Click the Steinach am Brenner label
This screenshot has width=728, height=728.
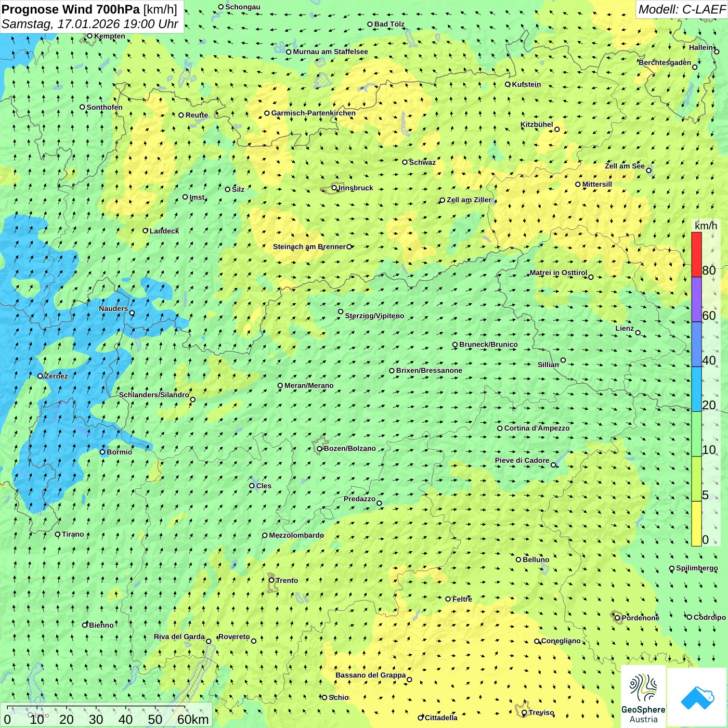coord(309,246)
